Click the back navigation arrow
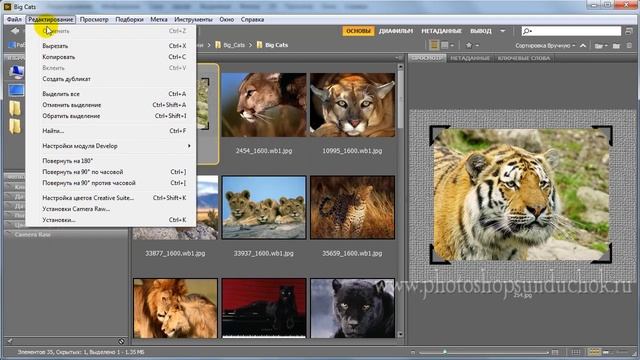Screen dimensions: 640x360 click(x=15, y=31)
